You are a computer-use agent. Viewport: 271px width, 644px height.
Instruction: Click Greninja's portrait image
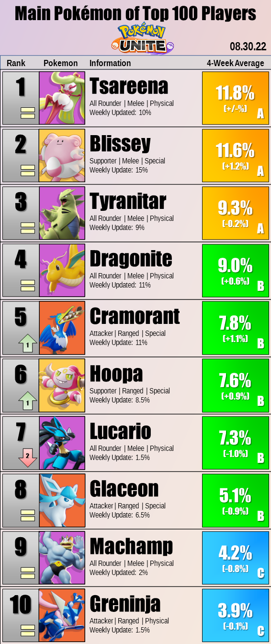point(62,615)
